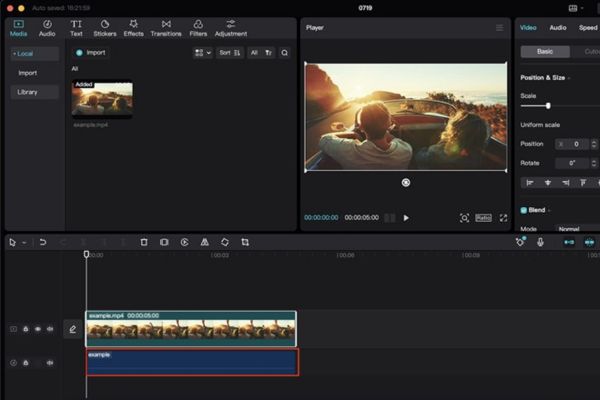Open the selection tool dropdown arrow
Viewport: 600px width, 400px height.
pyautogui.click(x=24, y=243)
